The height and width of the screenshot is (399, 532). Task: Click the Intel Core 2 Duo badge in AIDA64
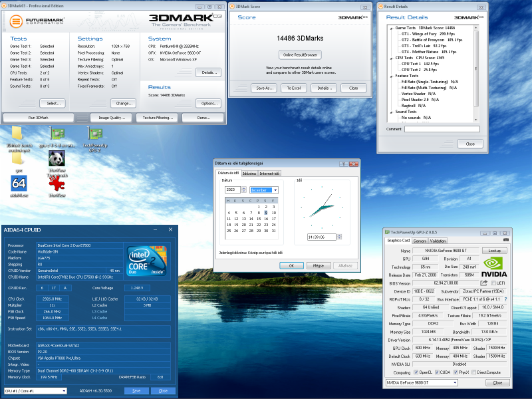146,261
